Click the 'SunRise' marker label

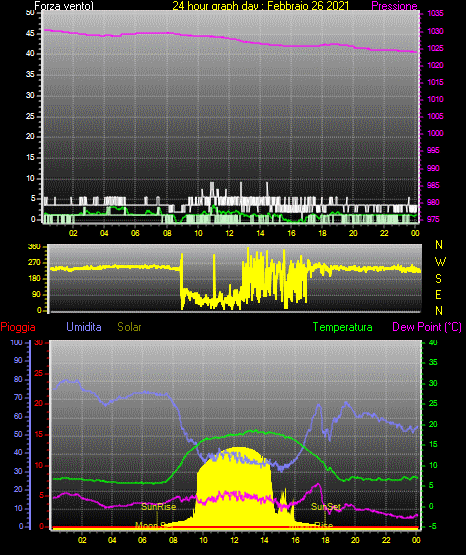159,507
